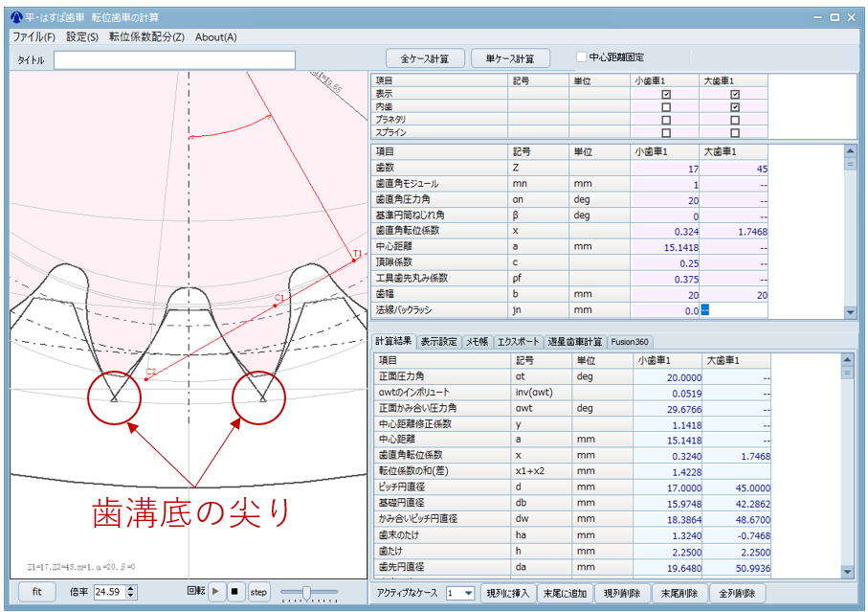
Task: Select 転位係数の和(差) result 1.4228
Action: [668, 472]
